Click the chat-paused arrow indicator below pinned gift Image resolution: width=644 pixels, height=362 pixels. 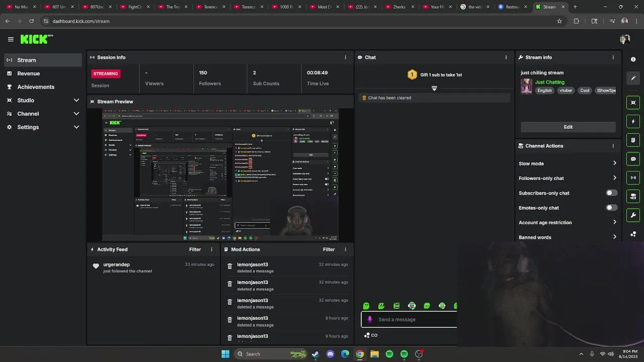click(434, 88)
